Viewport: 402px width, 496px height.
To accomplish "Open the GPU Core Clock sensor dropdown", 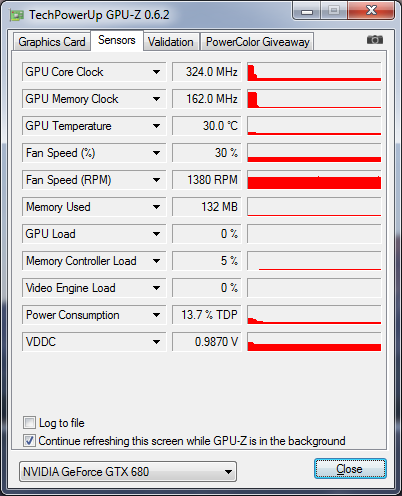I will point(156,72).
